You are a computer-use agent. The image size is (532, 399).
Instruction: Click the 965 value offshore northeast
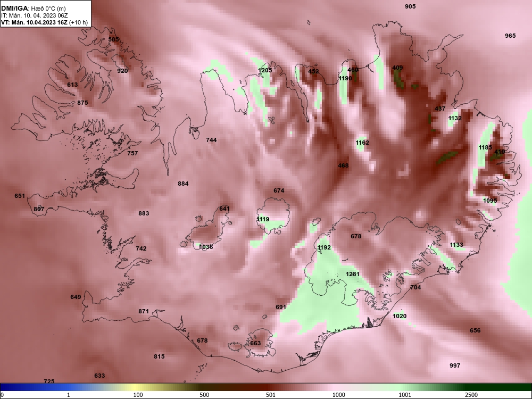click(510, 36)
